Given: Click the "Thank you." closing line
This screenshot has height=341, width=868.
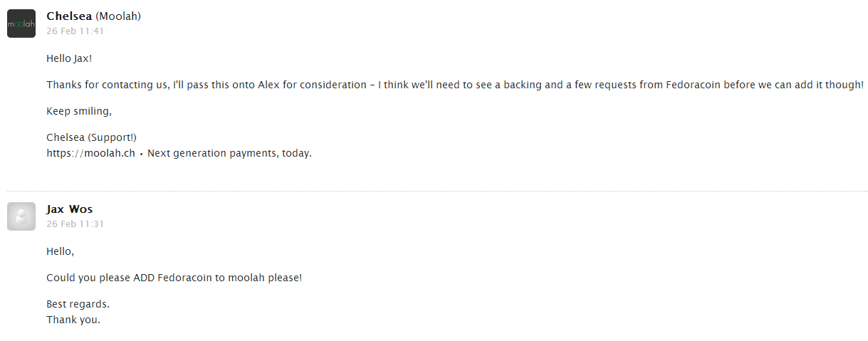Looking at the screenshot, I should 73,320.
